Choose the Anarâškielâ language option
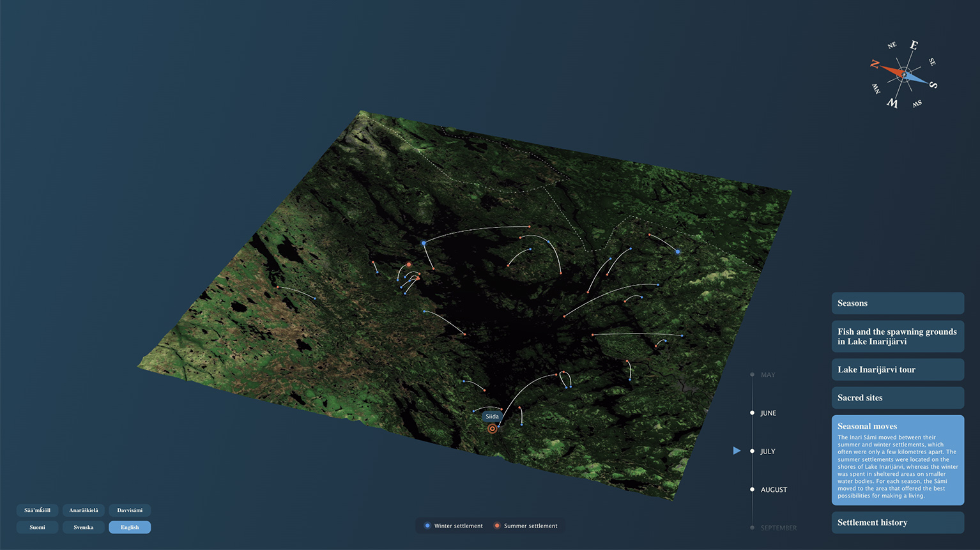Image resolution: width=980 pixels, height=550 pixels. coord(84,510)
